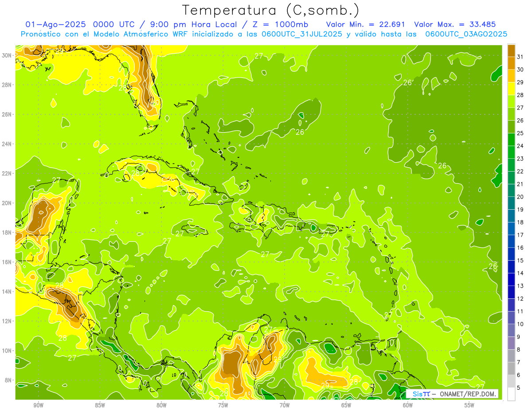This screenshot has height=411, width=532.
Task: Click the "25" label on the color scale
Action: pos(520,133)
